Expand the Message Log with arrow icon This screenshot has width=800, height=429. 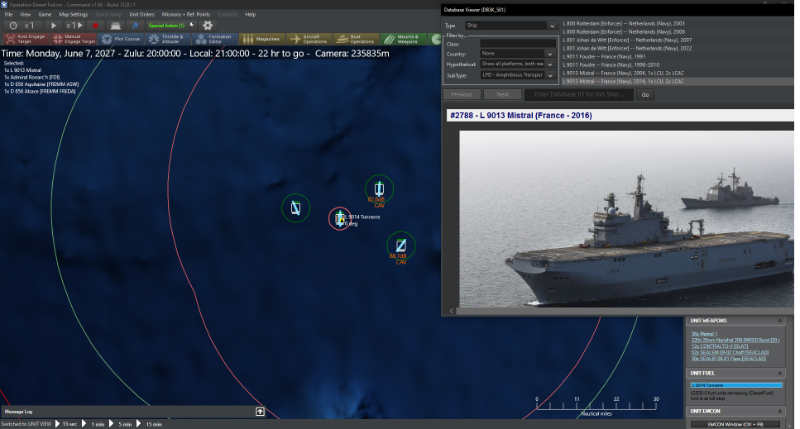click(260, 411)
